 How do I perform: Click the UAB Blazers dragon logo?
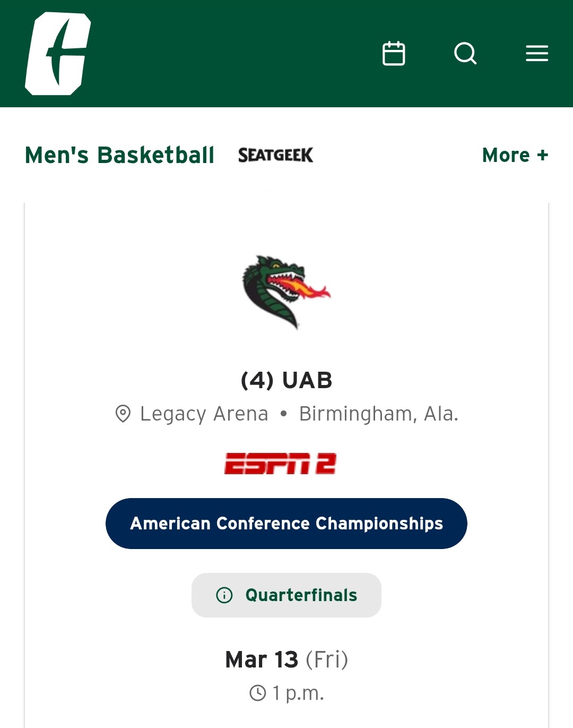click(286, 291)
